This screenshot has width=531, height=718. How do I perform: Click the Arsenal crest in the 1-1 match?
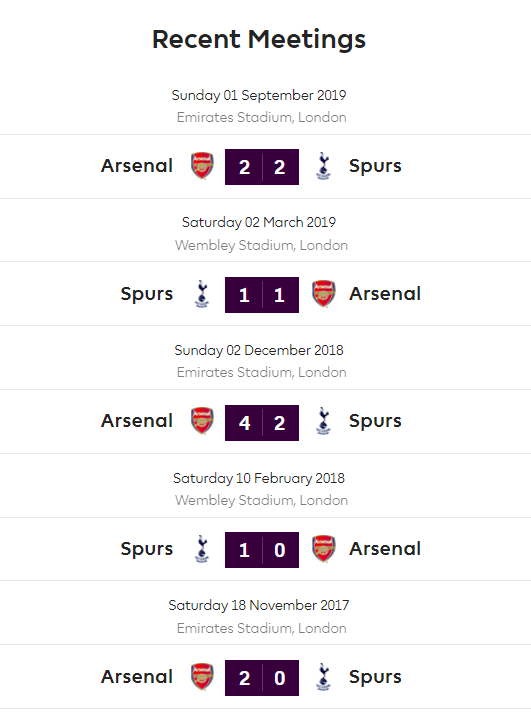(x=324, y=294)
